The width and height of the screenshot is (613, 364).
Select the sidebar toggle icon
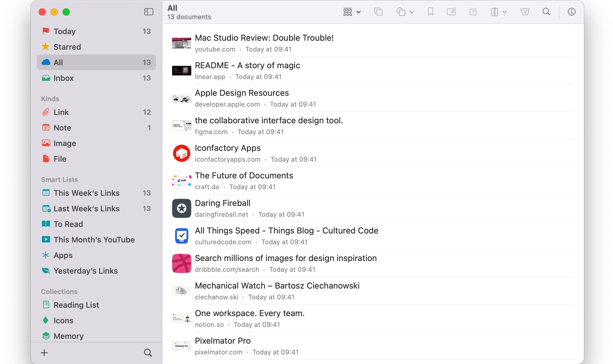[x=148, y=12]
